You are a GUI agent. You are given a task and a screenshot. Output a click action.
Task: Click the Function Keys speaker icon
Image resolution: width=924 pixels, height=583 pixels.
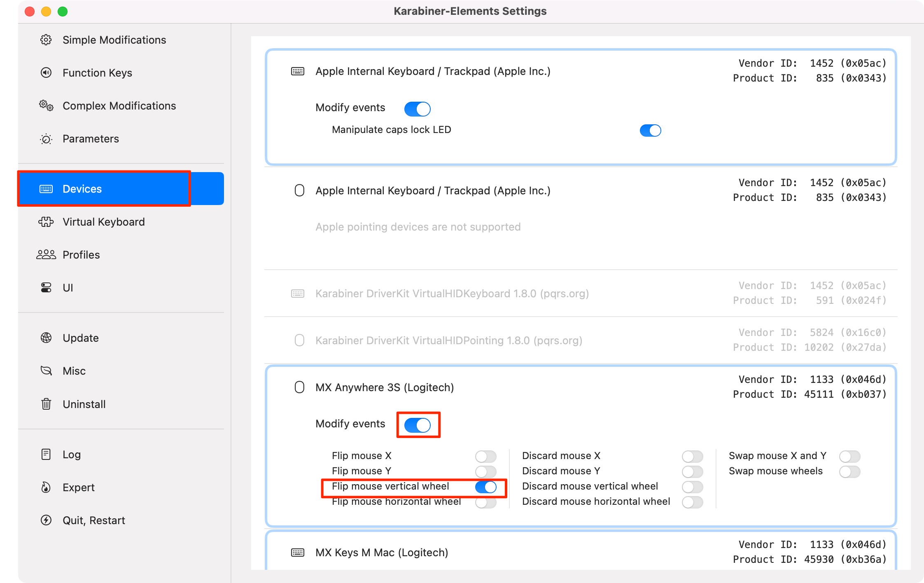tap(46, 73)
